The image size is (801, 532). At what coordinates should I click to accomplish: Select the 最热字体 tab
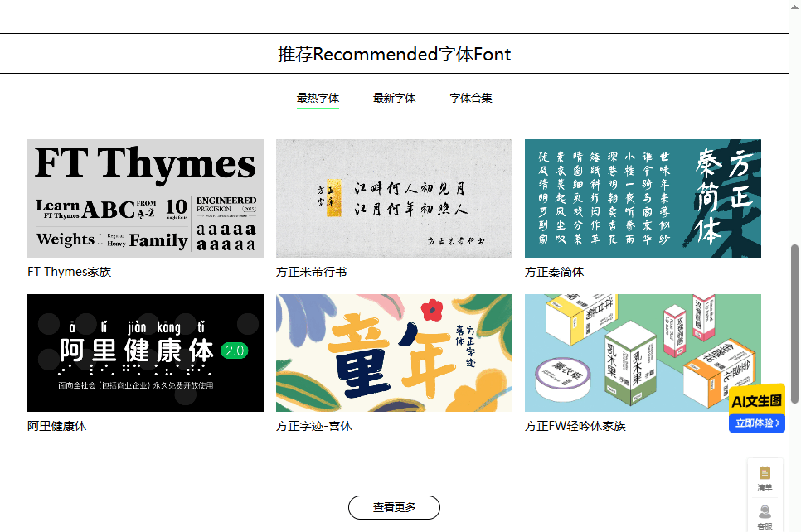point(318,97)
